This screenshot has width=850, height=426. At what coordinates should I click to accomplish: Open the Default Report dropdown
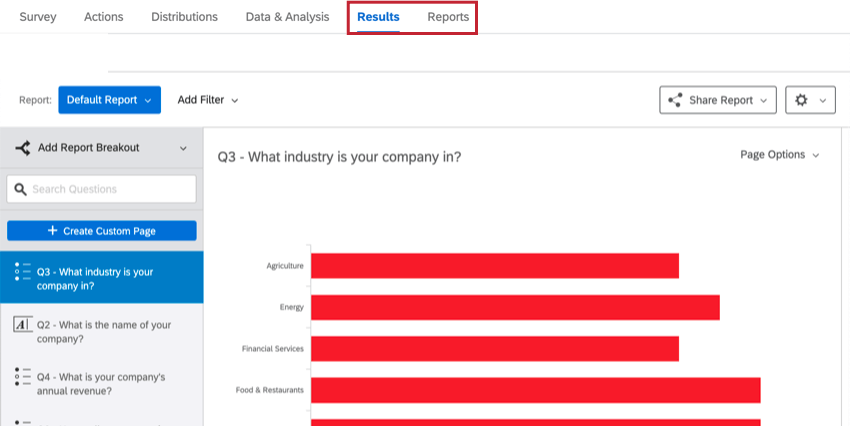point(109,100)
